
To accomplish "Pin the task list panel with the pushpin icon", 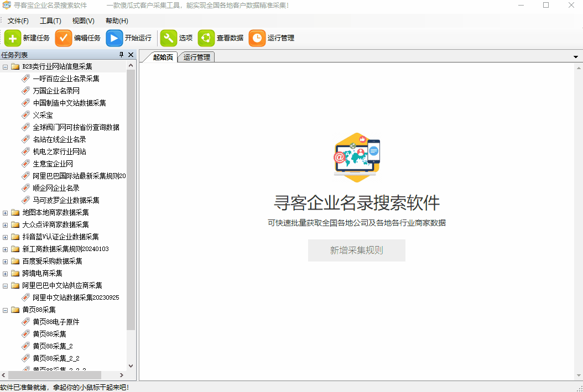I will [x=122, y=55].
